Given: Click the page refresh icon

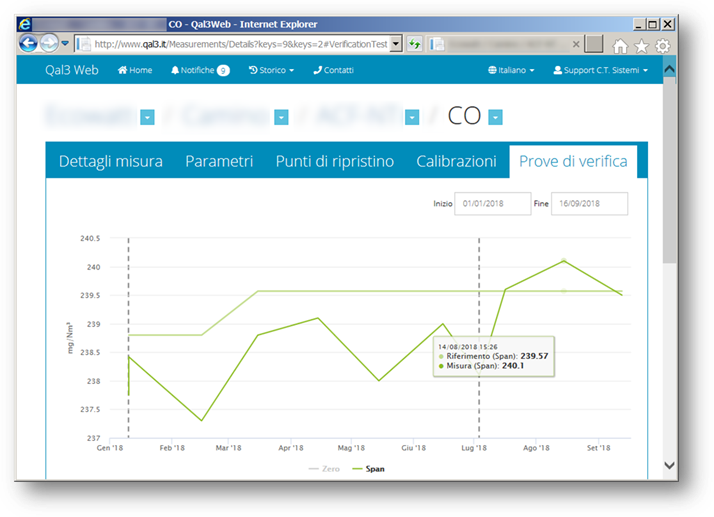Looking at the screenshot, I should (x=414, y=44).
